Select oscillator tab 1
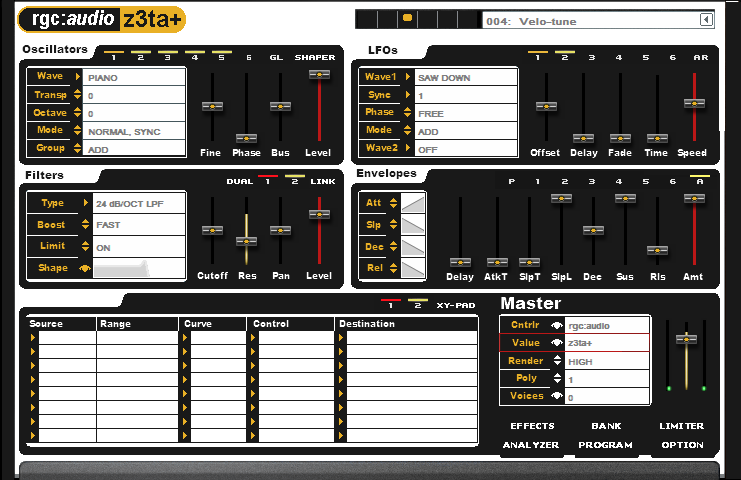The image size is (741, 480). pyautogui.click(x=113, y=55)
